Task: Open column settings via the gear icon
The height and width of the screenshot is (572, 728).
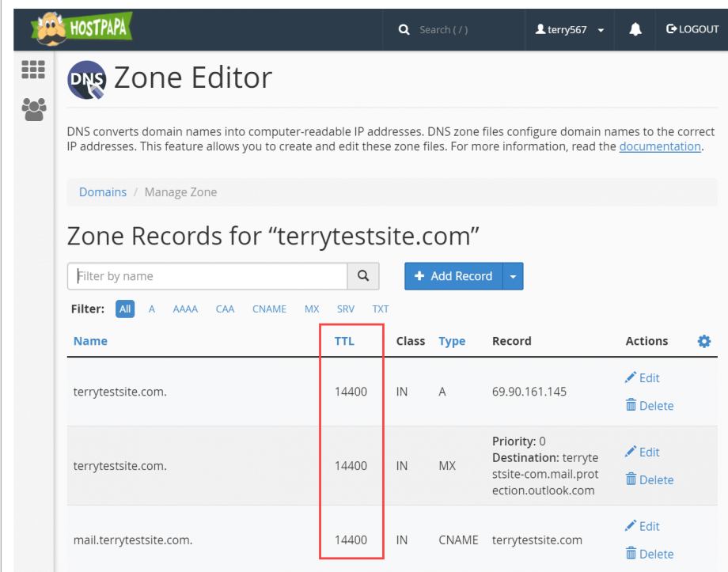Action: (703, 341)
